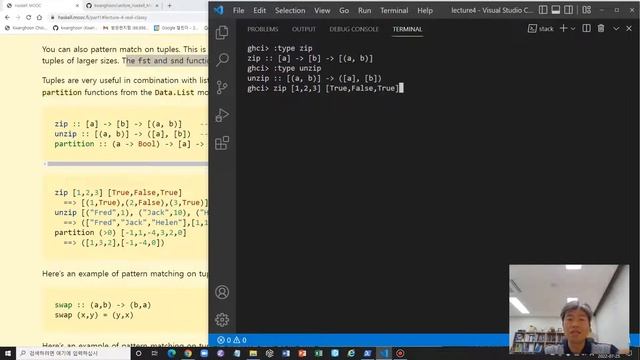
Task: Click the terminal line 'zip [1,2,3] [True,False,True]'
Action: coord(336,88)
